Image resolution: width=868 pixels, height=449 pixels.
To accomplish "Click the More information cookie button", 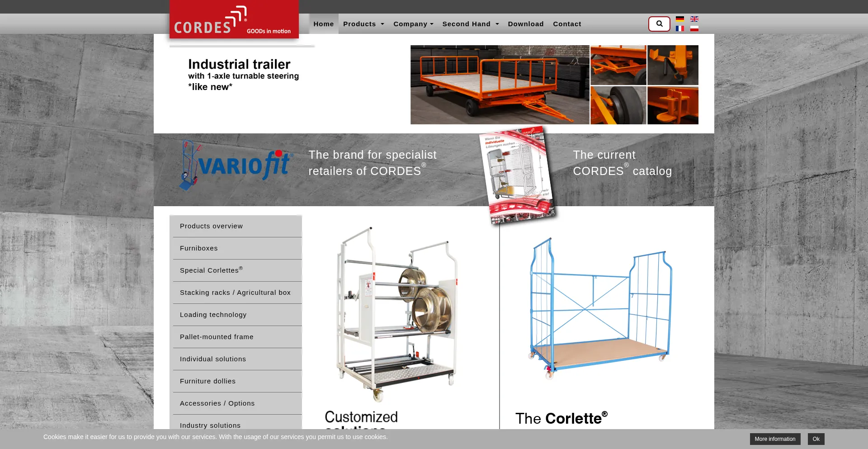I will (x=775, y=439).
